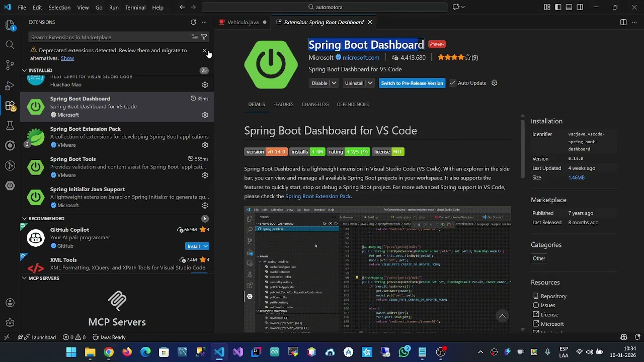Screen dimensions: 644x362
Task: Open gear menu for Spring Boot Tools
Action: [x=205, y=175]
